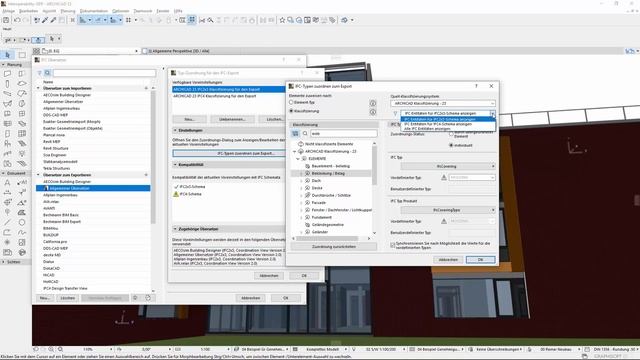Click warning triangle beside first Vordefinierter Typ
The image size is (640, 360).
coord(444,178)
